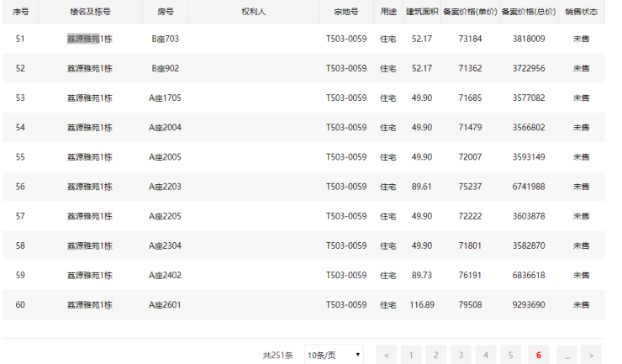The image size is (622, 364).
Task: Go to previous page arrow
Action: (386, 355)
